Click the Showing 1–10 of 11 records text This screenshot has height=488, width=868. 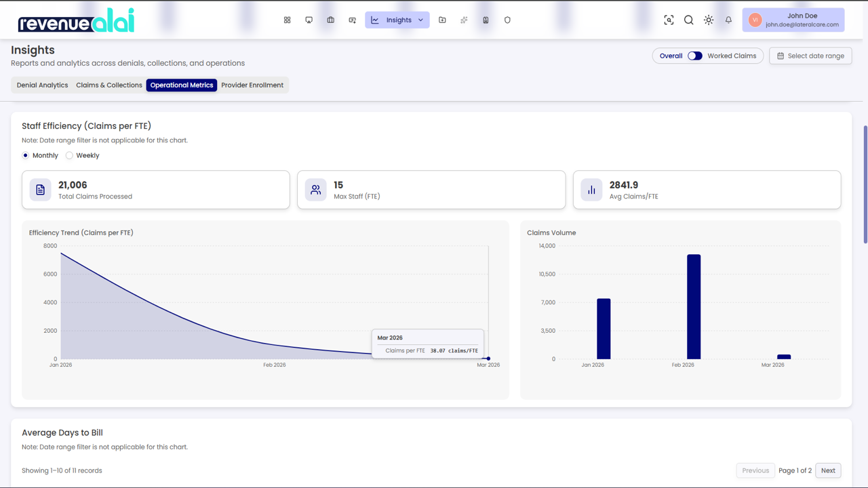point(62,470)
